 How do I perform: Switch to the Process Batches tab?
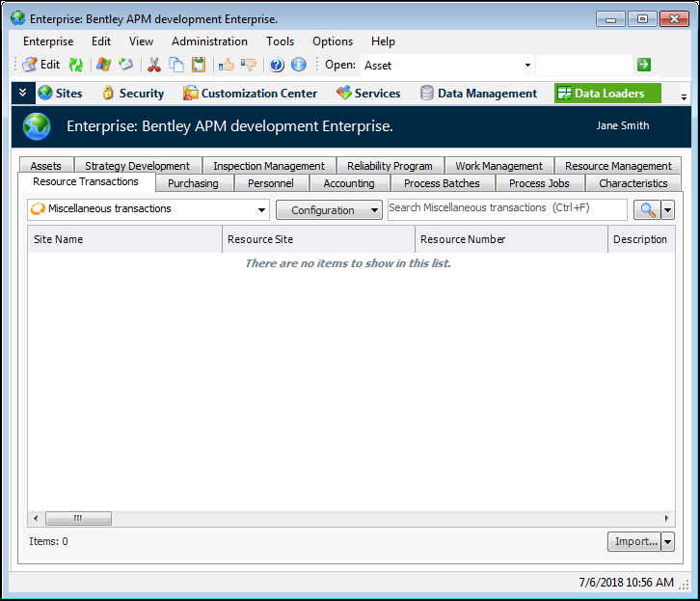pos(442,183)
